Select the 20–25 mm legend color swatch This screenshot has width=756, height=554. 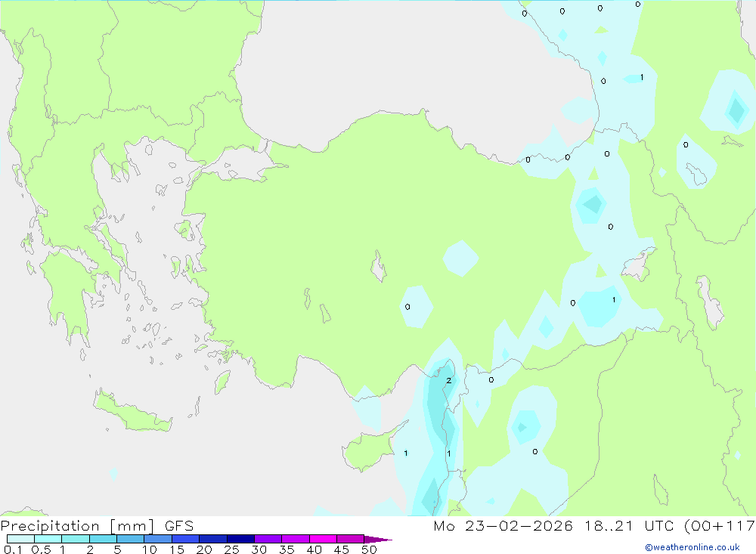coord(212,539)
